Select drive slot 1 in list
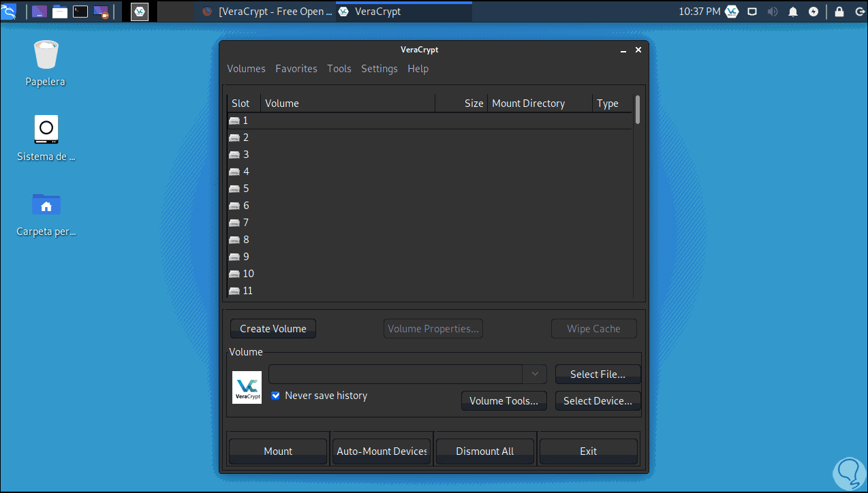Viewport: 868px width, 493px height. click(x=430, y=121)
